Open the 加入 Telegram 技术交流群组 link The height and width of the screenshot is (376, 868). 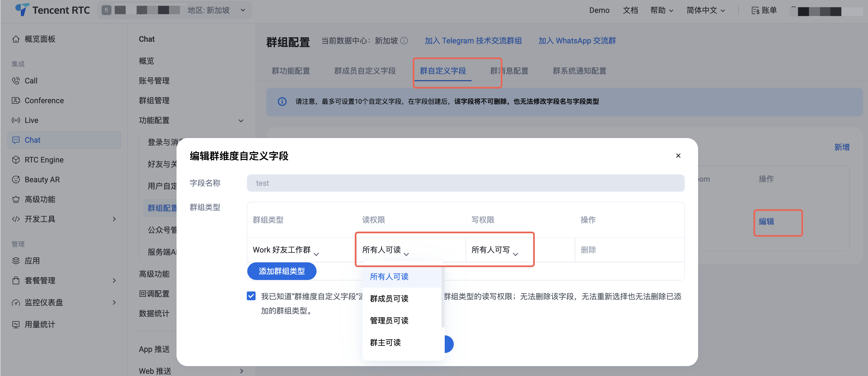pos(473,41)
